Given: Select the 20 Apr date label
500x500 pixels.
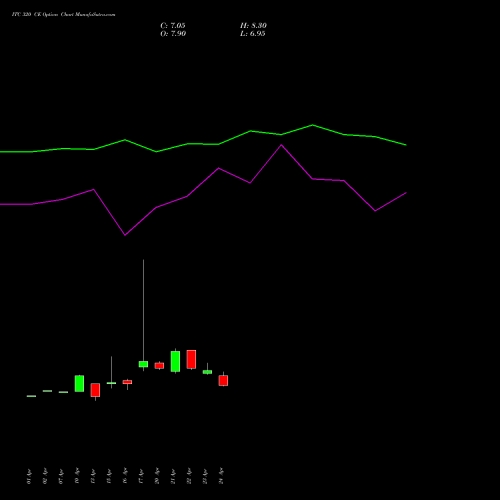Looking at the screenshot, I should point(157,476).
